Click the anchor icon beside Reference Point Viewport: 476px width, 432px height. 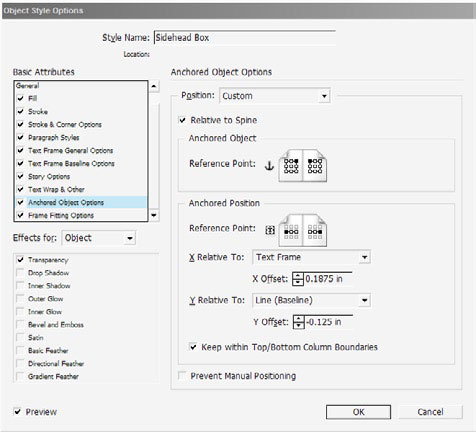[269, 165]
